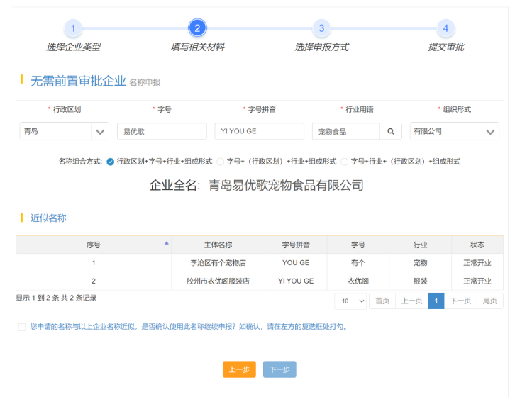Open the 行政区划 dropdown showing 青岛
Screen dimensions: 532x397
coord(101,132)
